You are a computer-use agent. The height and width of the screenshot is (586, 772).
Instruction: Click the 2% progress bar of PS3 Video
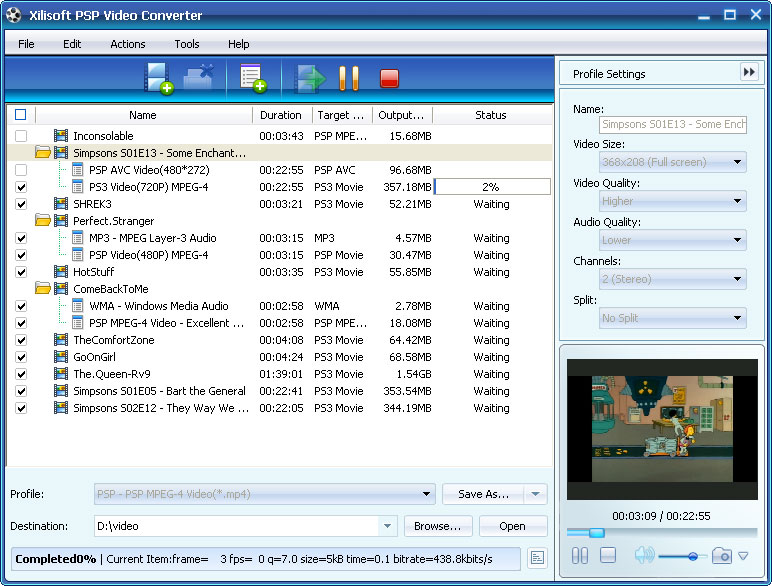[x=492, y=187]
